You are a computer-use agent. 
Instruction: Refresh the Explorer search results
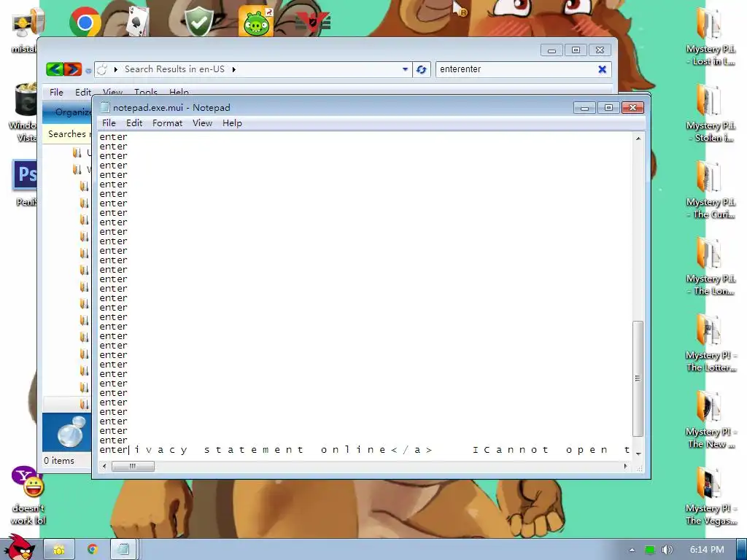(x=421, y=69)
